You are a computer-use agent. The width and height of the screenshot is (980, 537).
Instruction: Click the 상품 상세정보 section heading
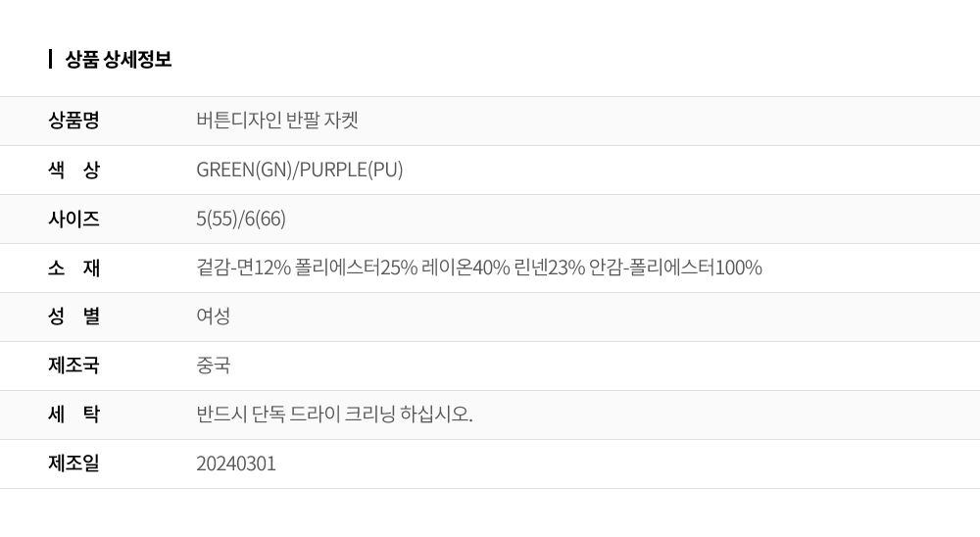[x=119, y=60]
